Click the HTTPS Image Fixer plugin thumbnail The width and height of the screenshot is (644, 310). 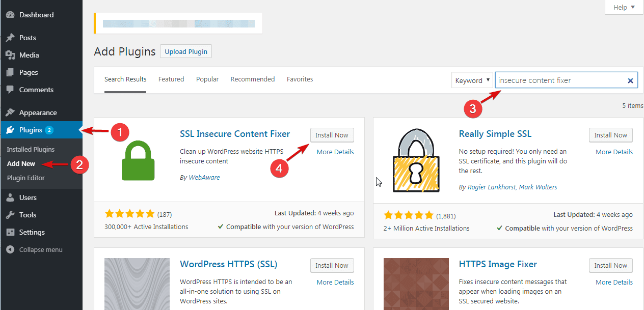(416, 284)
